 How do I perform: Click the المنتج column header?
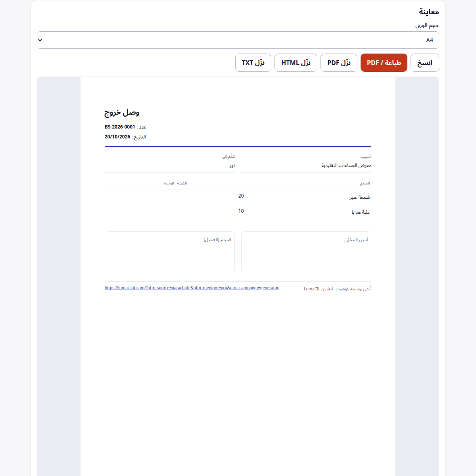[x=365, y=183]
